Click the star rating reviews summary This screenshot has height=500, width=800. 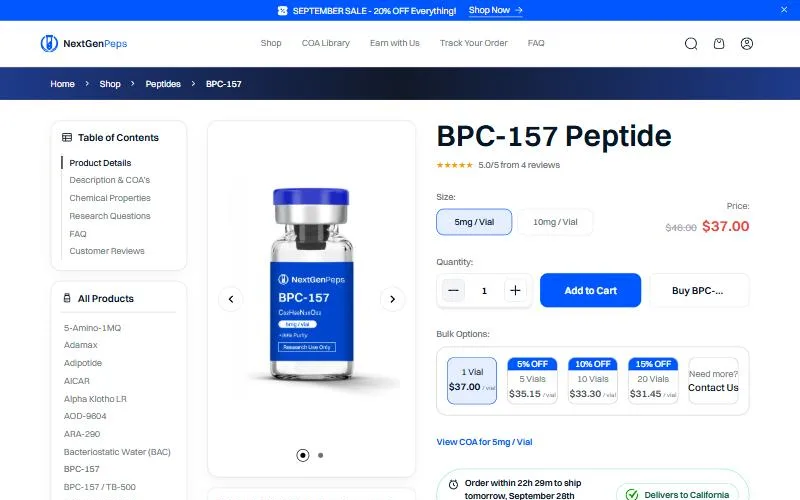[x=498, y=165]
